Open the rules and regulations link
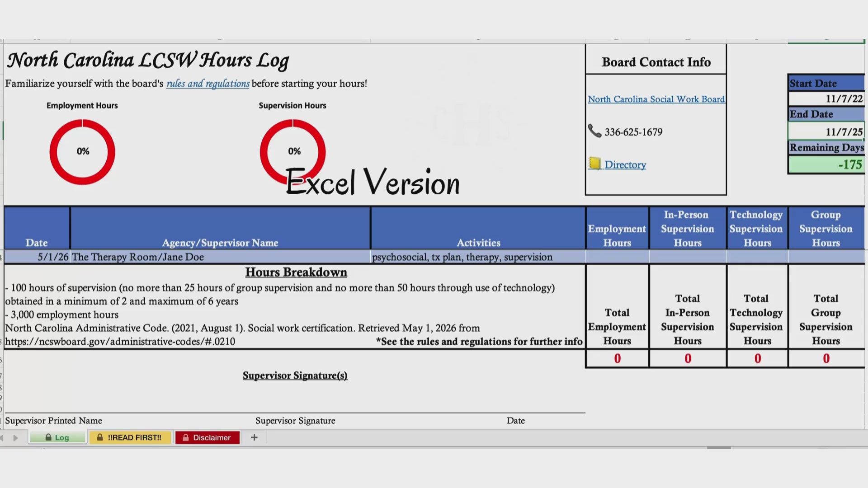 208,84
